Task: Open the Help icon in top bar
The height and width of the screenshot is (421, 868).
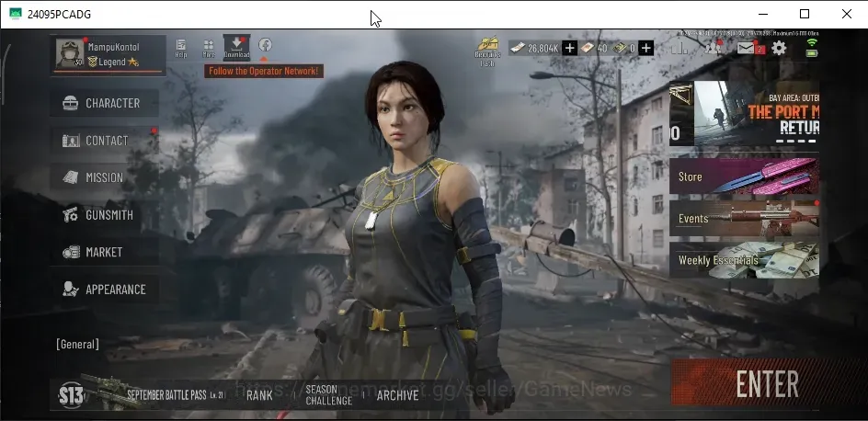Action: [x=180, y=48]
